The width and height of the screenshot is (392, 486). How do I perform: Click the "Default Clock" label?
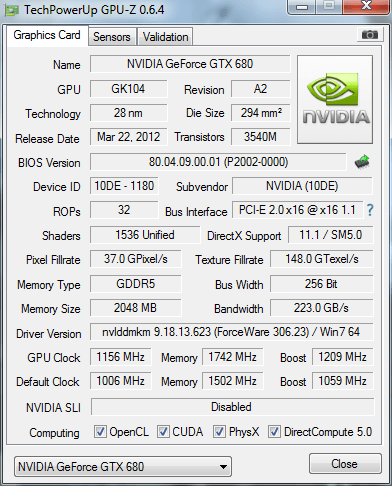pyautogui.click(x=48, y=382)
